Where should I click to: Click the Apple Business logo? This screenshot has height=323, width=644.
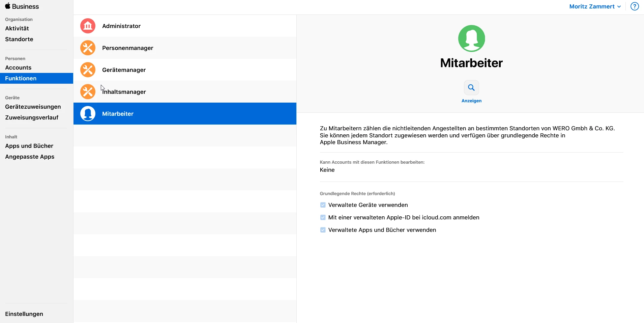(22, 6)
